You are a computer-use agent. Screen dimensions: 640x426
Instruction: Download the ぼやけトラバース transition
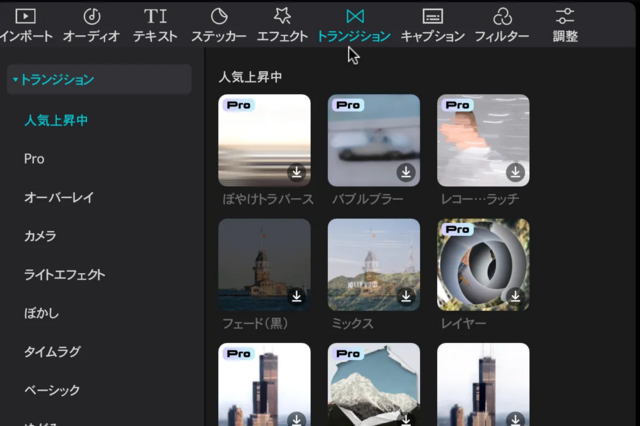pyautogui.click(x=297, y=172)
